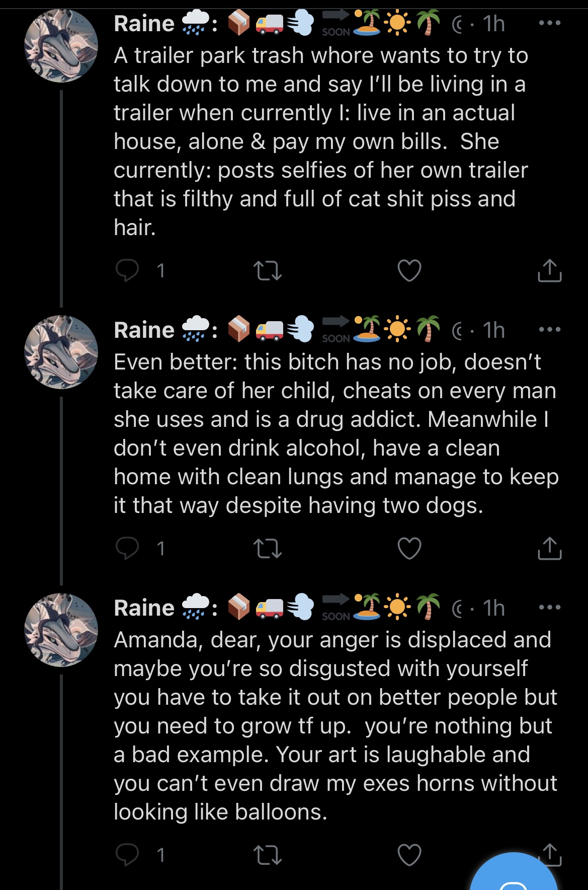588x890 pixels.
Task: Open more options on the first tweet
Action: coord(550,23)
